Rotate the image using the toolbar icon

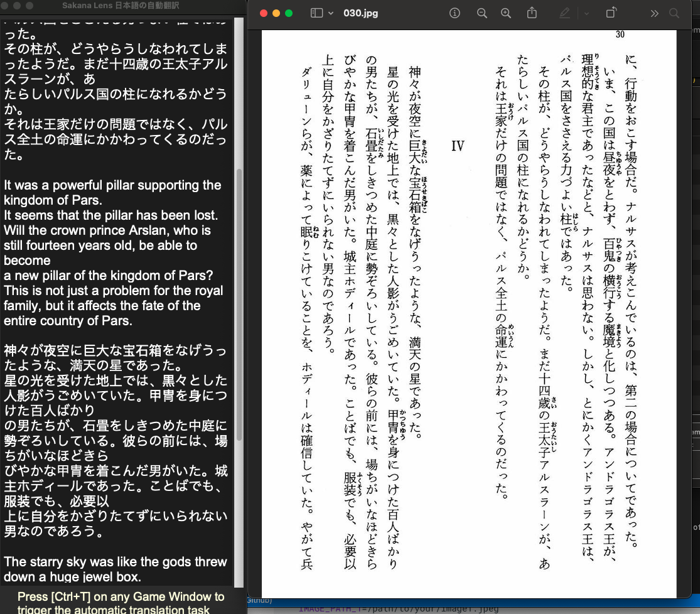(611, 13)
